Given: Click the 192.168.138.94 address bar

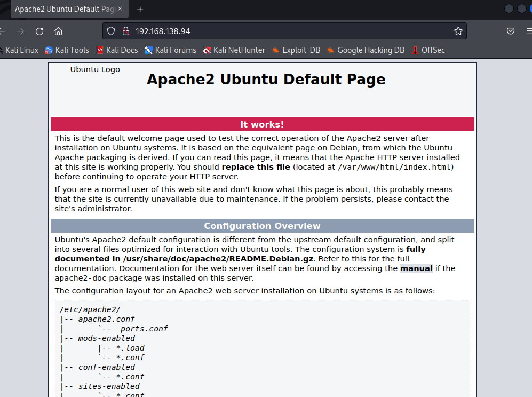Looking at the screenshot, I should (x=284, y=31).
